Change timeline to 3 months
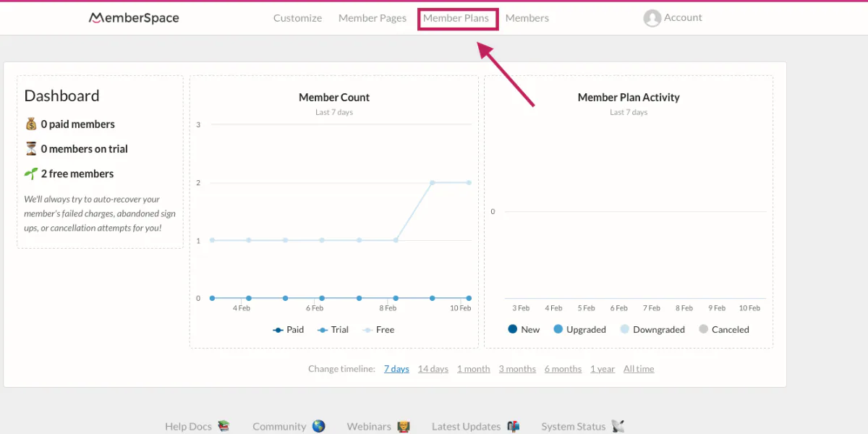Viewport: 868px width, 434px height. coord(517,369)
